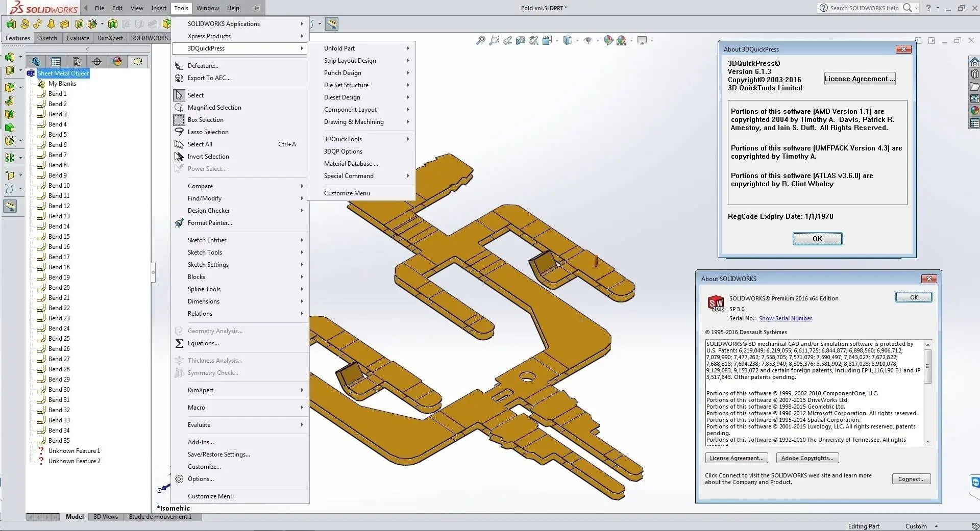Select Box Selection in Tools menu
Viewport: 980px width, 531px height.
pyautogui.click(x=240, y=120)
